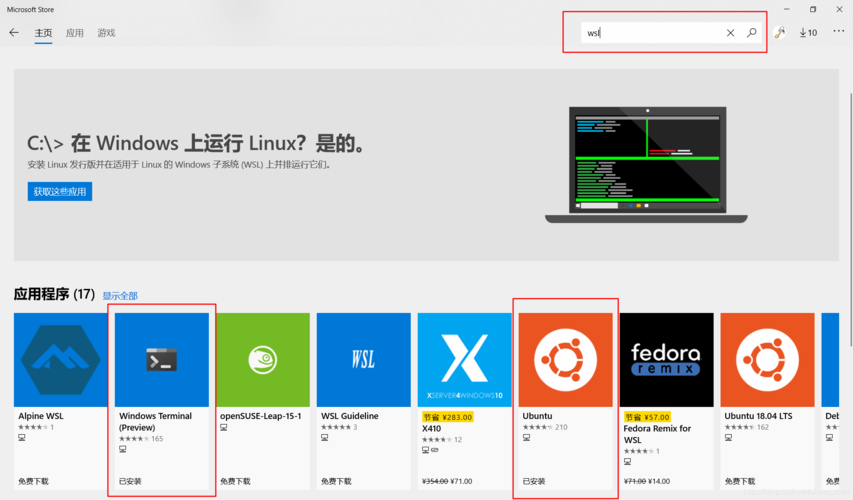This screenshot has height=500, width=853.
Task: Open downloads and updates (10)
Action: coord(808,33)
